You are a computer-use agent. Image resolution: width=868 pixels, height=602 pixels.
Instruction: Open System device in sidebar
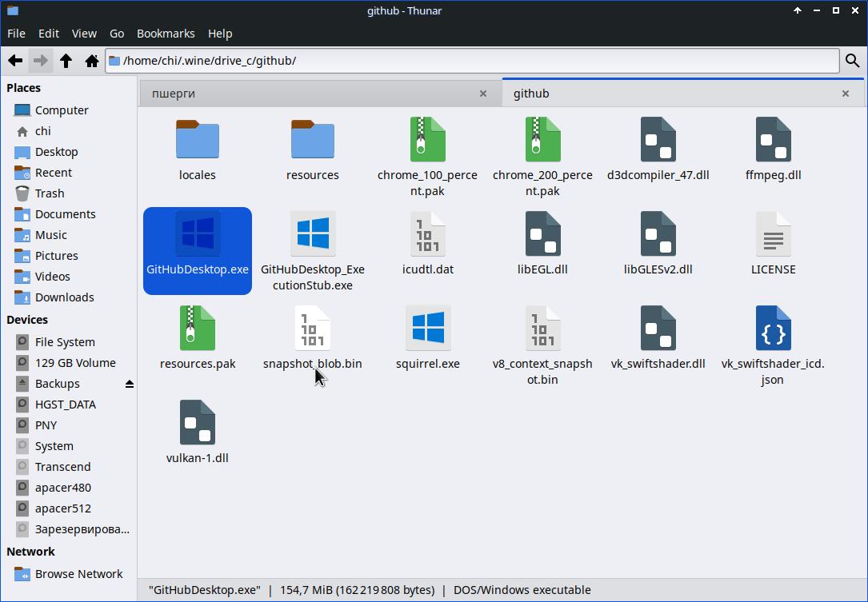click(x=54, y=446)
